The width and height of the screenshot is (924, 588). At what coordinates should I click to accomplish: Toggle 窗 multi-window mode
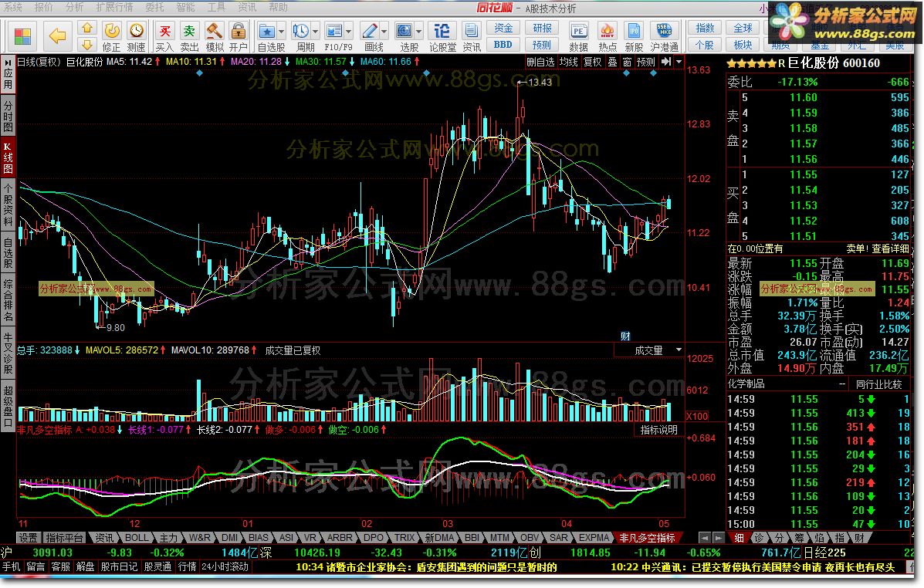coord(626,62)
